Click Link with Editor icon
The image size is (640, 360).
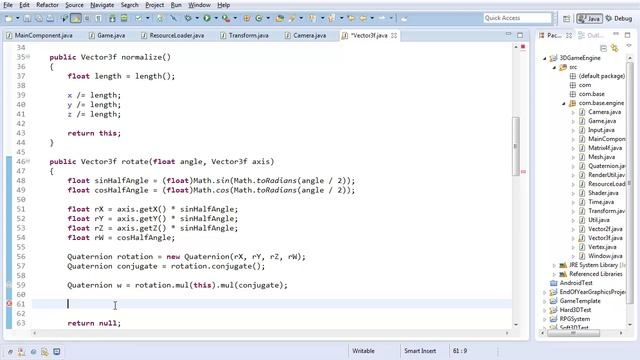(x=614, y=48)
